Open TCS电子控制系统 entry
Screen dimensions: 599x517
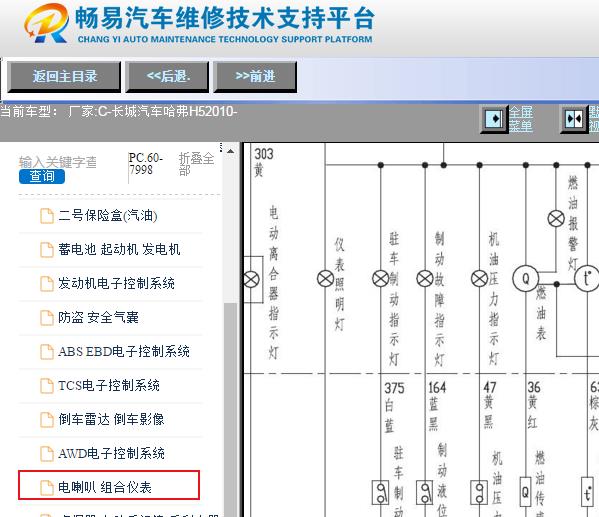coord(109,385)
